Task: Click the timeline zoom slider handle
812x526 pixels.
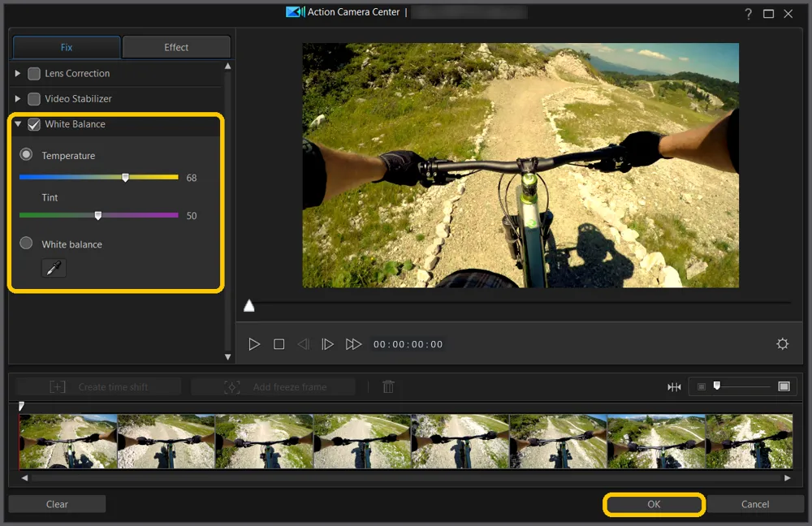Action: [x=717, y=386]
